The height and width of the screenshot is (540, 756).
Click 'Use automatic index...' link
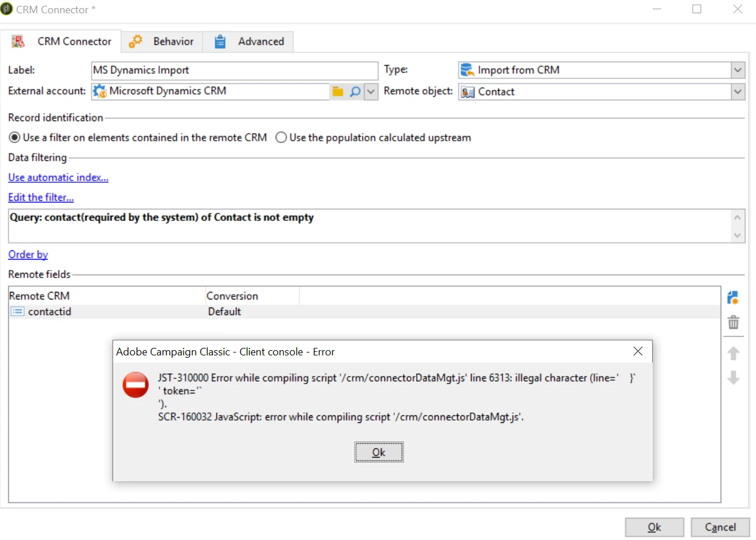58,178
